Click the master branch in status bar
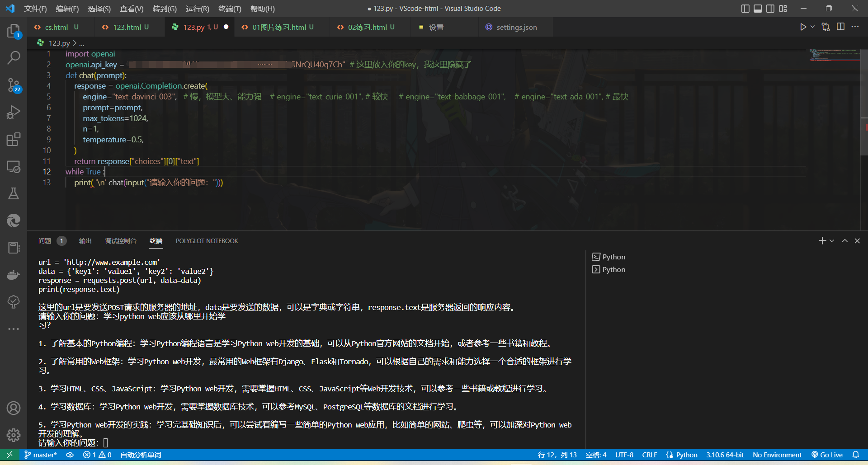Screen dimensions: 868x465 coord(41,455)
